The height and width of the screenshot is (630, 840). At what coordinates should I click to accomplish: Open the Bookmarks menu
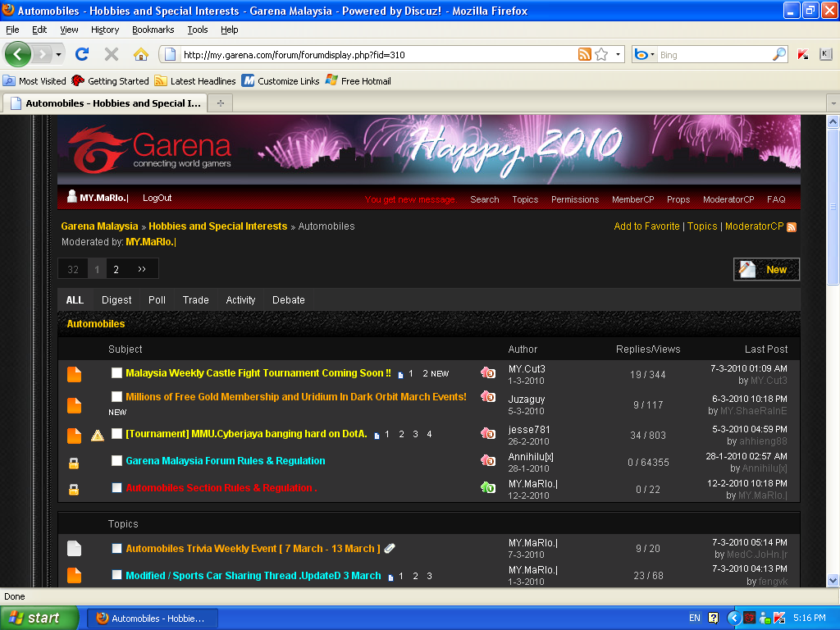click(x=153, y=30)
